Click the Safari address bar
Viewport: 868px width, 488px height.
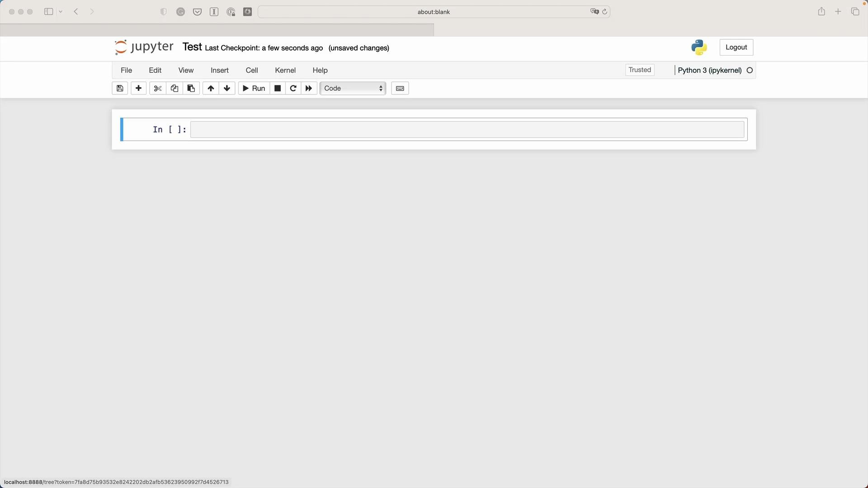[x=434, y=12]
